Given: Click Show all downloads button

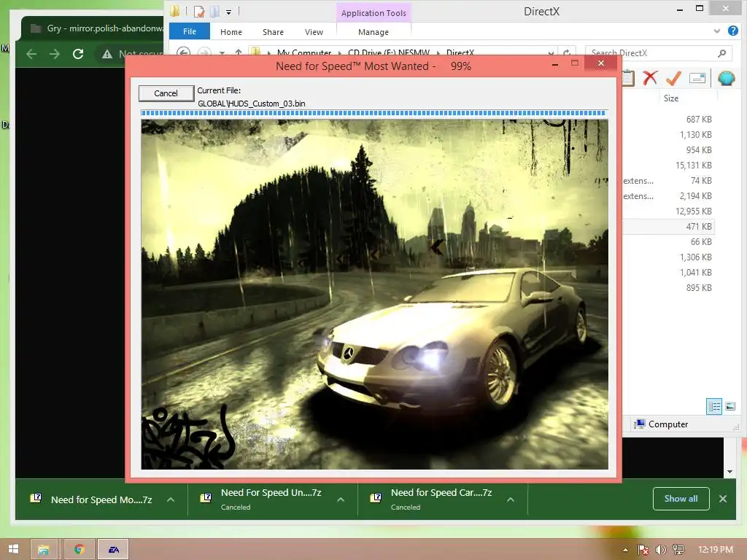Looking at the screenshot, I should [681, 499].
